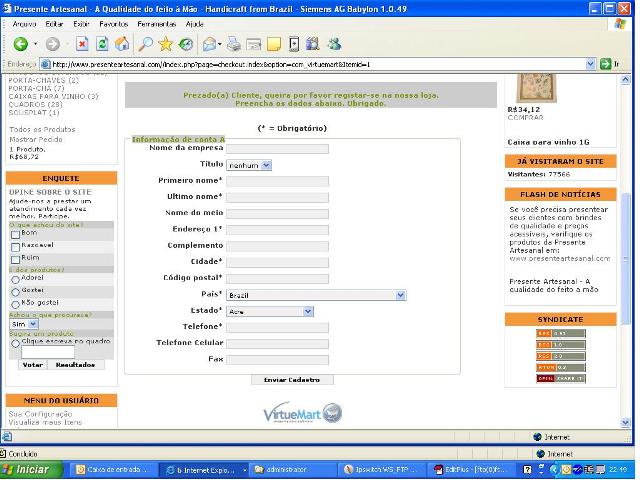Click the question mark tray icon
Image resolution: width=640 pixels, height=480 pixels.
(x=527, y=469)
